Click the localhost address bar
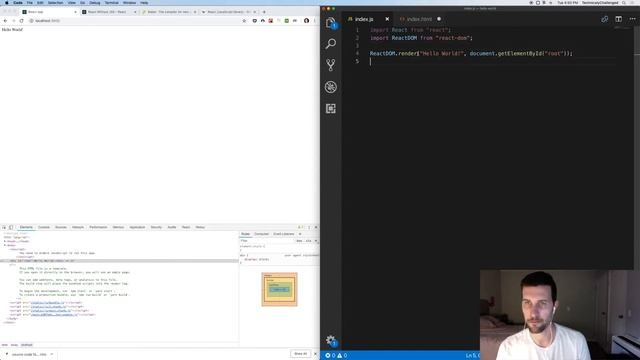The image size is (640, 360). click(135, 21)
